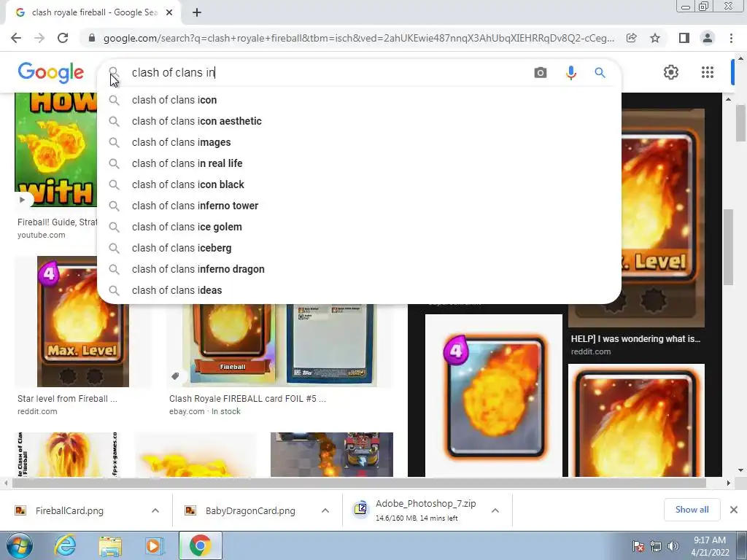The image size is (747, 560).
Task: Launch Internet Explorer from the taskbar
Action: pos(65,545)
